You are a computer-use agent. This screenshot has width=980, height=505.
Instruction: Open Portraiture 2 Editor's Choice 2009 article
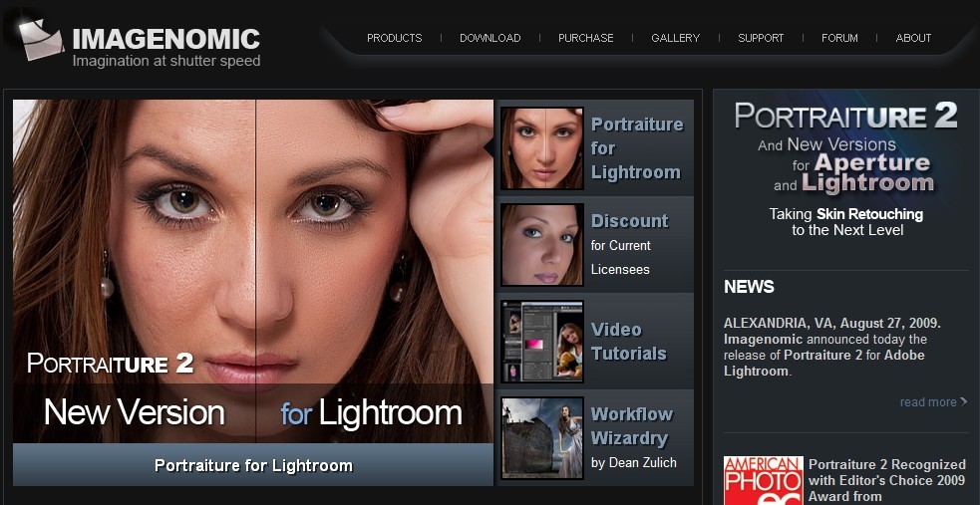[887, 481]
